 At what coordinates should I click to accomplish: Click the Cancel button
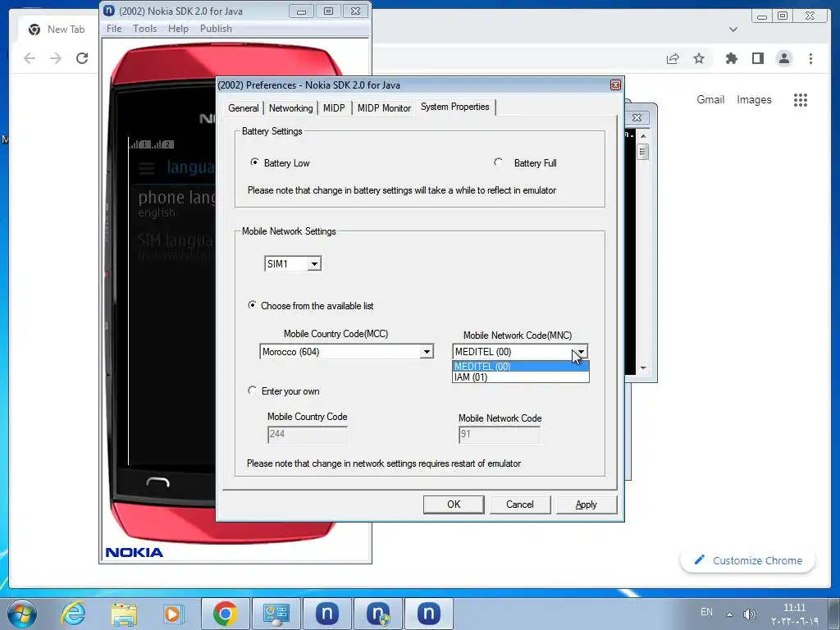point(519,504)
